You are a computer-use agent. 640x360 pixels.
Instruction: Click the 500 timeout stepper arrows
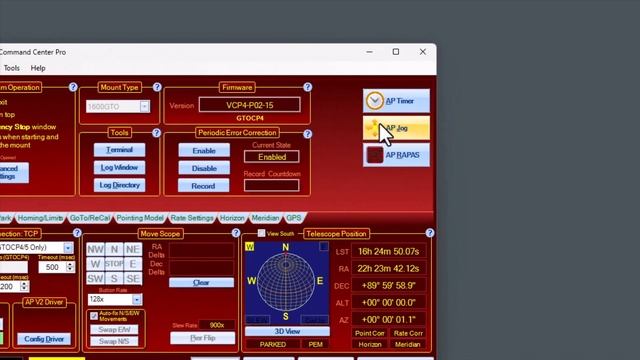click(70, 267)
